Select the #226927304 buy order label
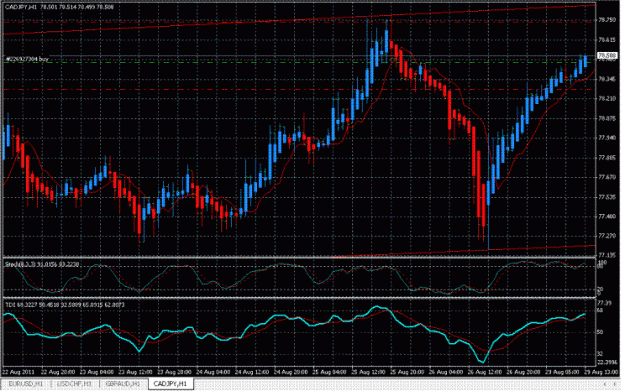Viewport: 625px width, 391px height. [27, 59]
